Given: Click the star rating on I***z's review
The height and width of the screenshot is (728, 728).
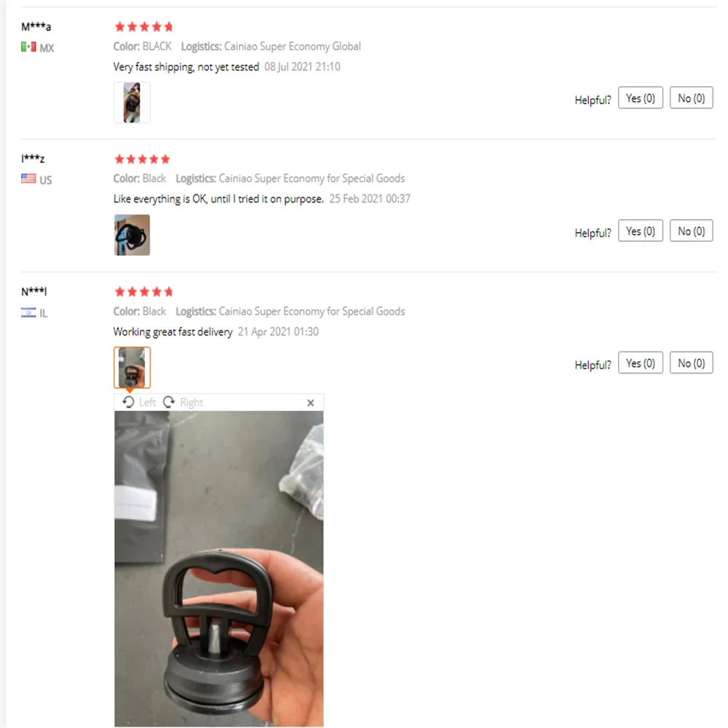Looking at the screenshot, I should [x=143, y=159].
